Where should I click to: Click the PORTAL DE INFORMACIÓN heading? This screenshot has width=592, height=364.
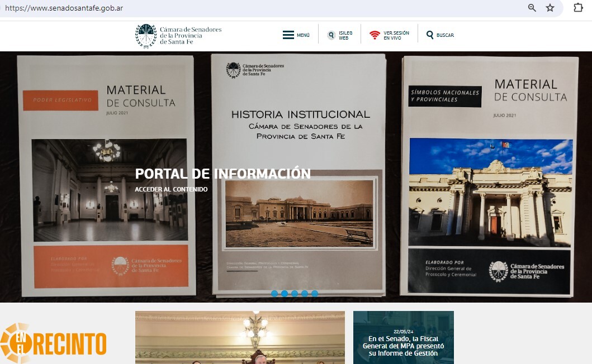pos(222,174)
